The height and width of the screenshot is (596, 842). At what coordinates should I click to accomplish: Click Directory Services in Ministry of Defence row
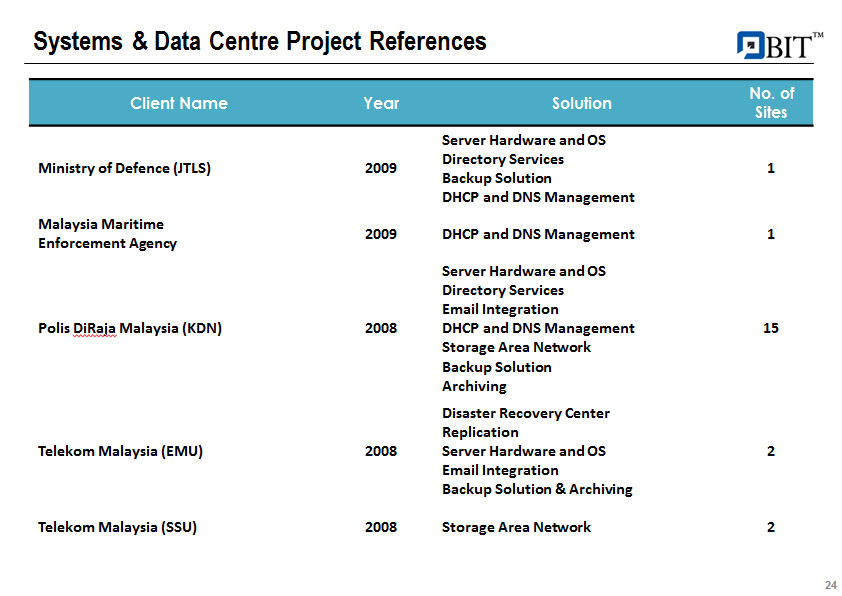(502, 159)
